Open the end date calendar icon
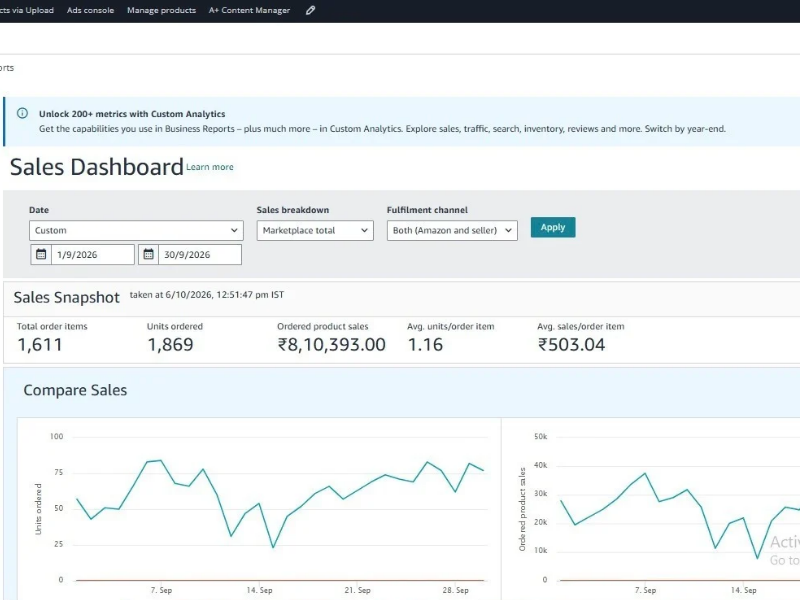 coord(148,254)
